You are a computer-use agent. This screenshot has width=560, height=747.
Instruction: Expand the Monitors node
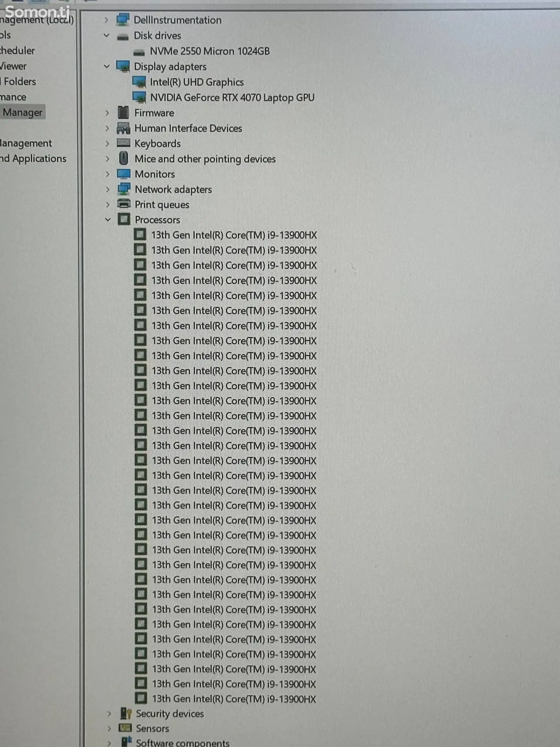pyautogui.click(x=107, y=174)
